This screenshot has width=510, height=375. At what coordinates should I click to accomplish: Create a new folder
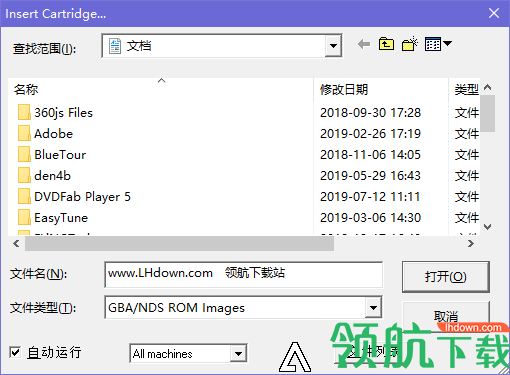click(410, 44)
